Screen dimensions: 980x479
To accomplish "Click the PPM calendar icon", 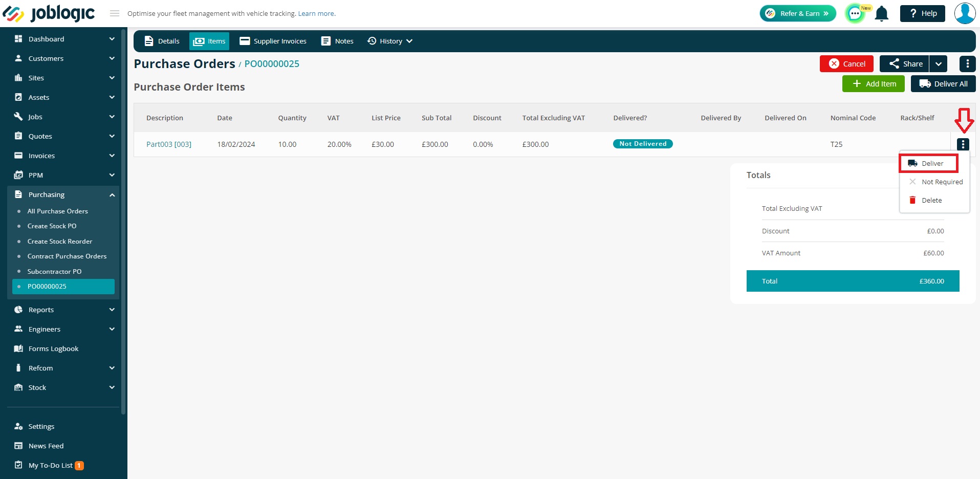I will [18, 175].
